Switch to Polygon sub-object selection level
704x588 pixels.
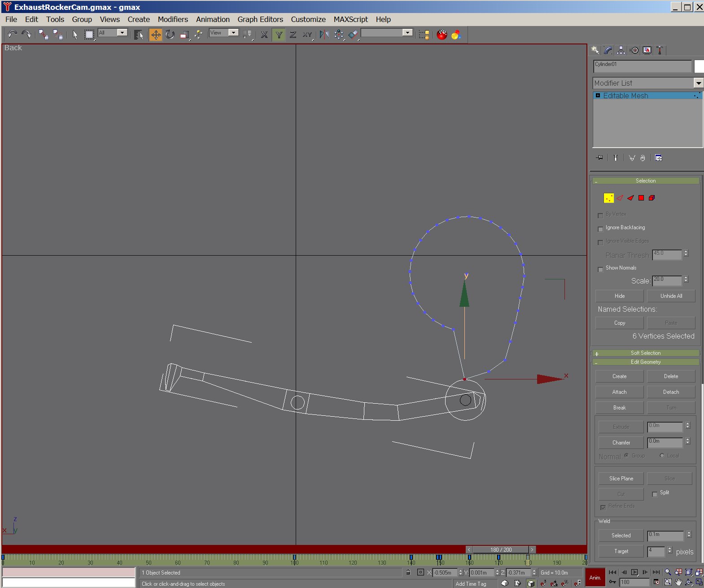[641, 198]
